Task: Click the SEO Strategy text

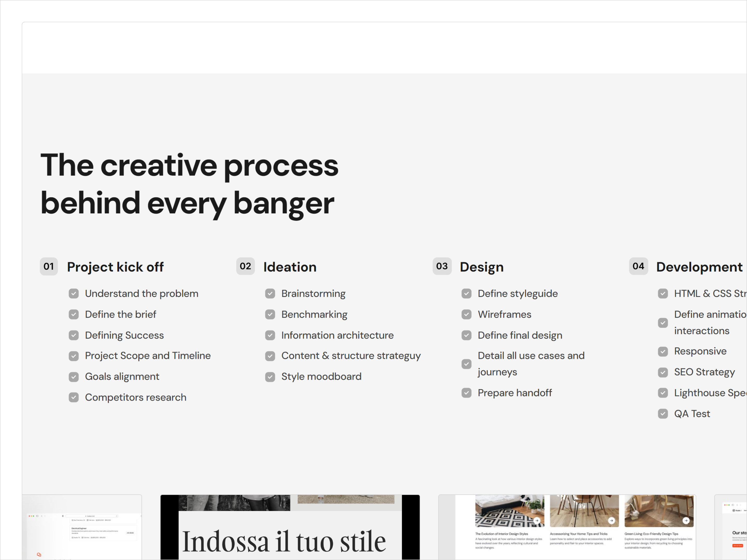Action: click(x=704, y=372)
